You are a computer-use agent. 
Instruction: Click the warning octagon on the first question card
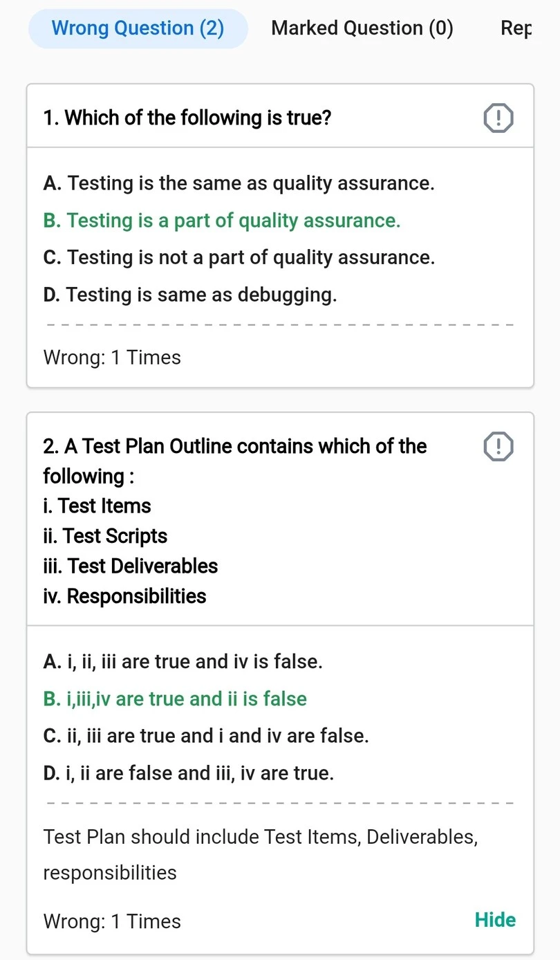click(497, 118)
